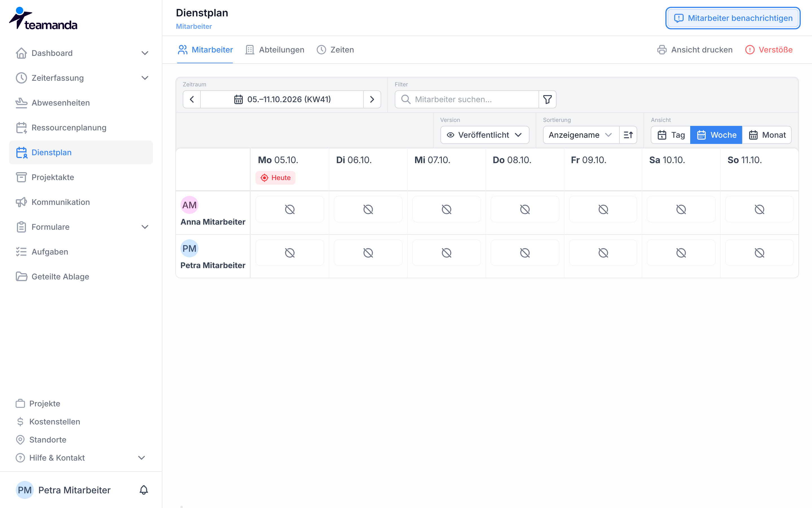Go to previous week arrow
The image size is (812, 508).
point(192,99)
